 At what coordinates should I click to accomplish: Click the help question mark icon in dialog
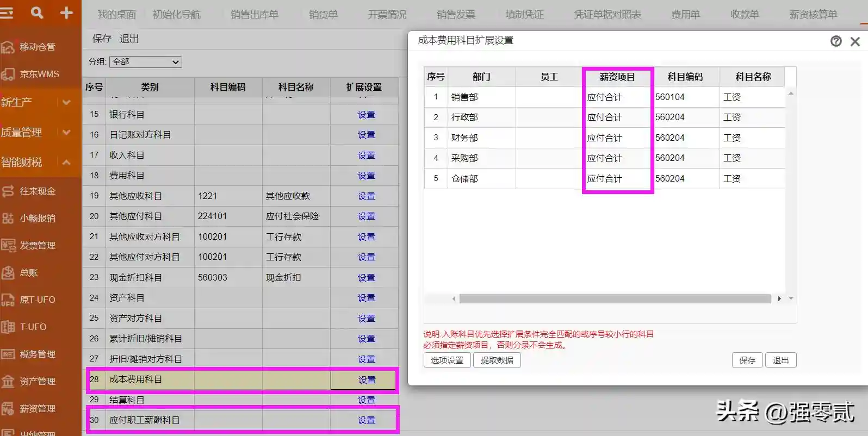tap(836, 41)
